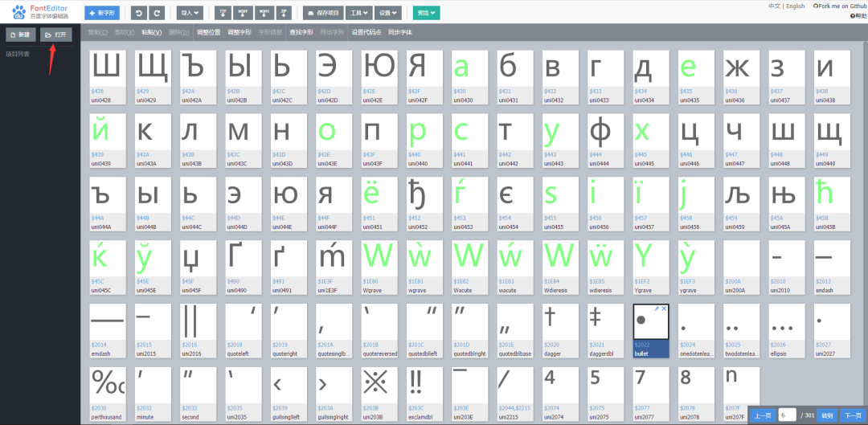Select the ellipsis glyph tile

tap(787, 331)
